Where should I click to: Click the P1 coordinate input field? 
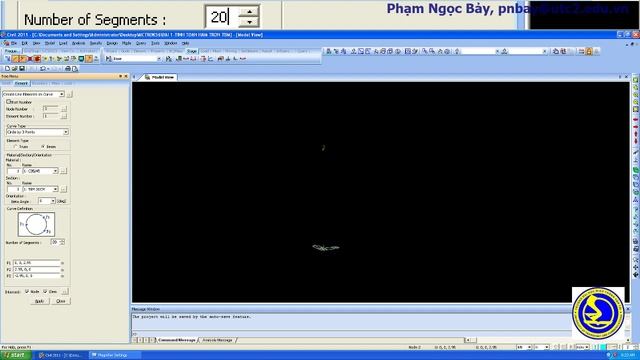36,263
